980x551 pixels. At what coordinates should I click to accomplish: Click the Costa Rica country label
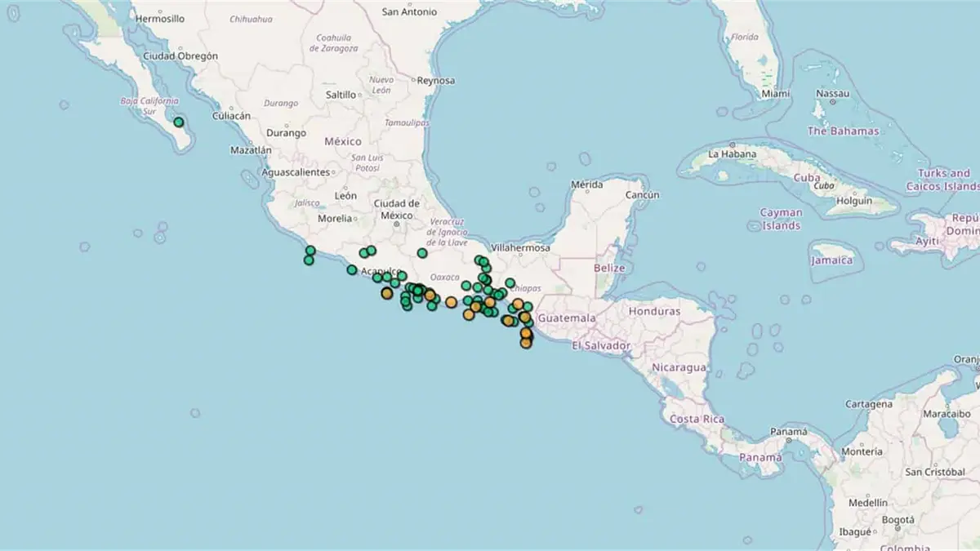click(697, 419)
